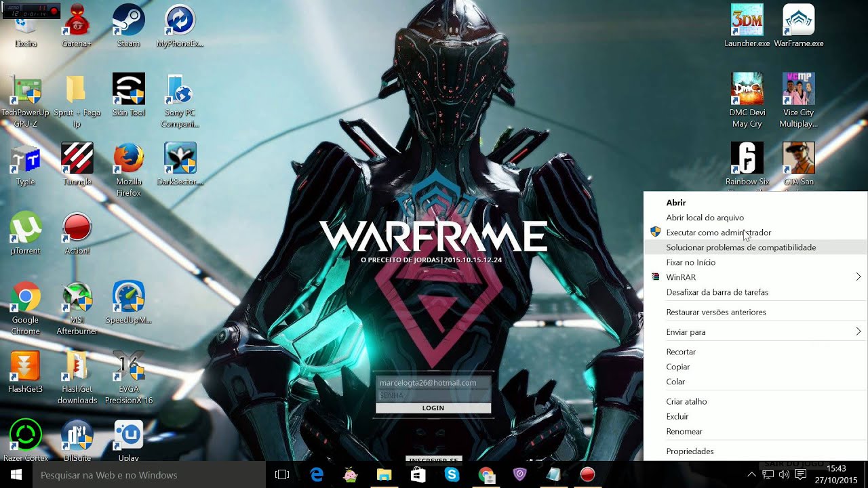
Task: Select the Action! recorder desktop icon
Action: point(77,233)
